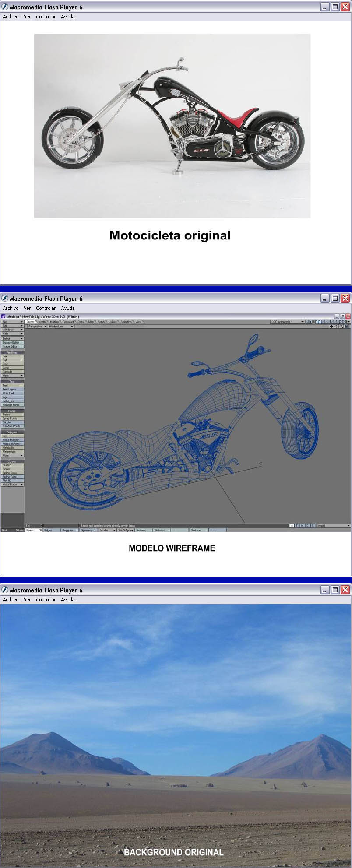Viewport: 352px width, 868px height.
Task: Switch to the Map tab
Action: coord(91,322)
